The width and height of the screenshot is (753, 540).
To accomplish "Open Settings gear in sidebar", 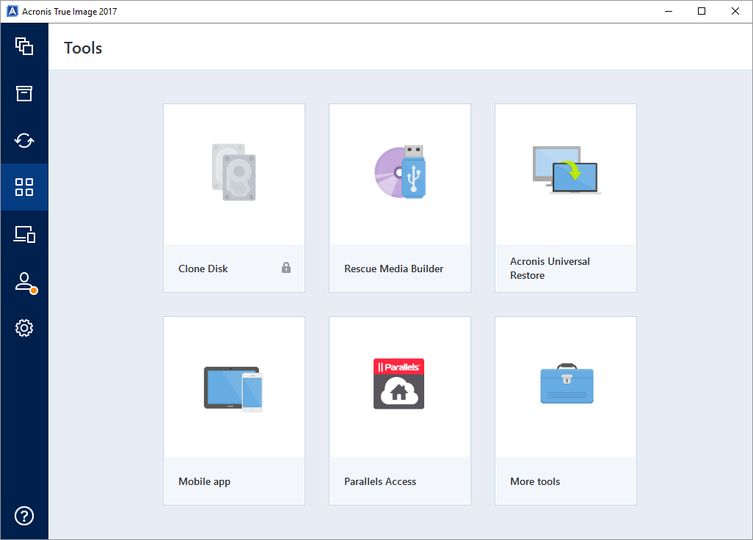I will pos(24,328).
